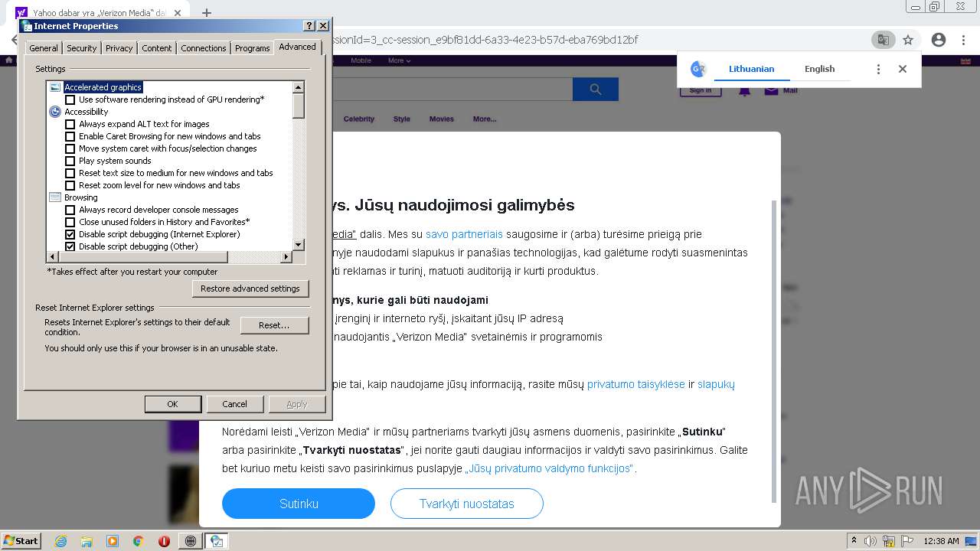
Task: Open the Celebrity navigation link
Action: 359,119
